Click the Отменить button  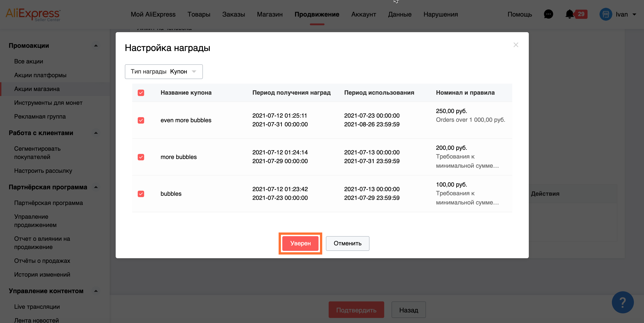click(x=347, y=243)
